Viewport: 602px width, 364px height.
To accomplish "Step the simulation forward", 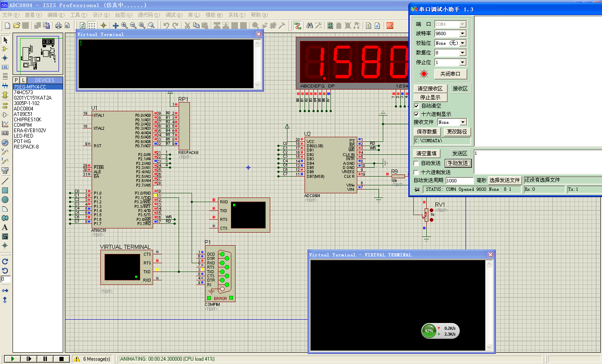I will pos(29,359).
